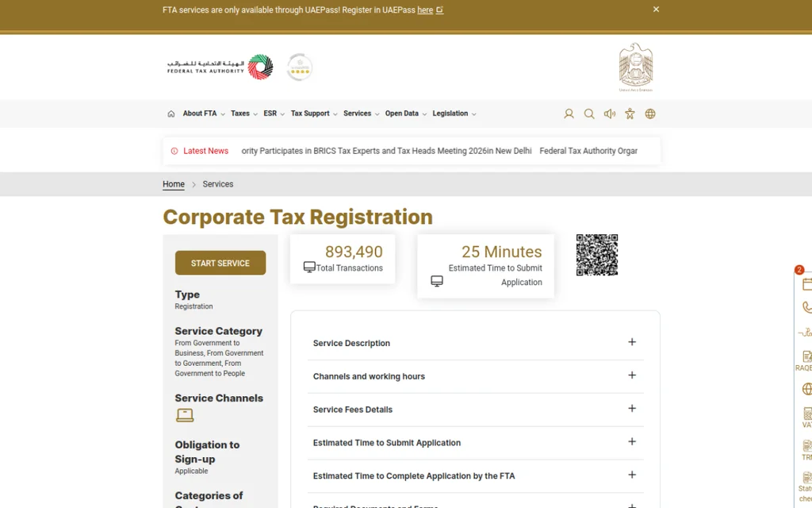812x508 pixels.
Task: Open the Taxes dropdown menu
Action: [x=244, y=114]
